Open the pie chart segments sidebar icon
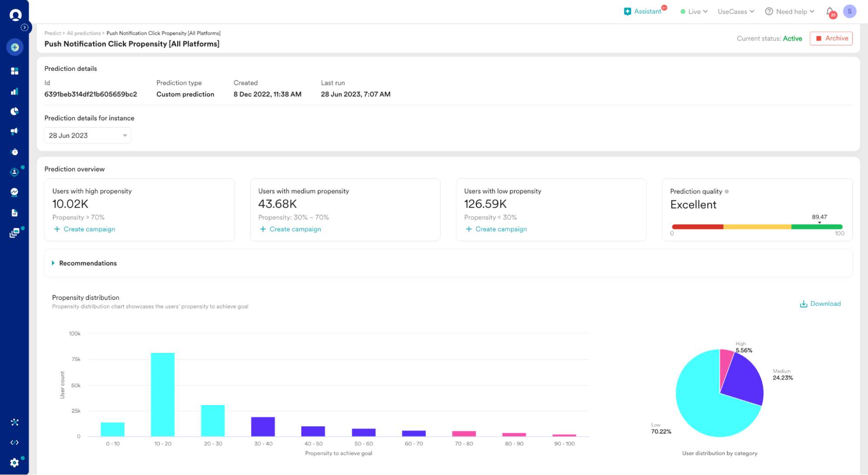The width and height of the screenshot is (868, 475). [15, 111]
